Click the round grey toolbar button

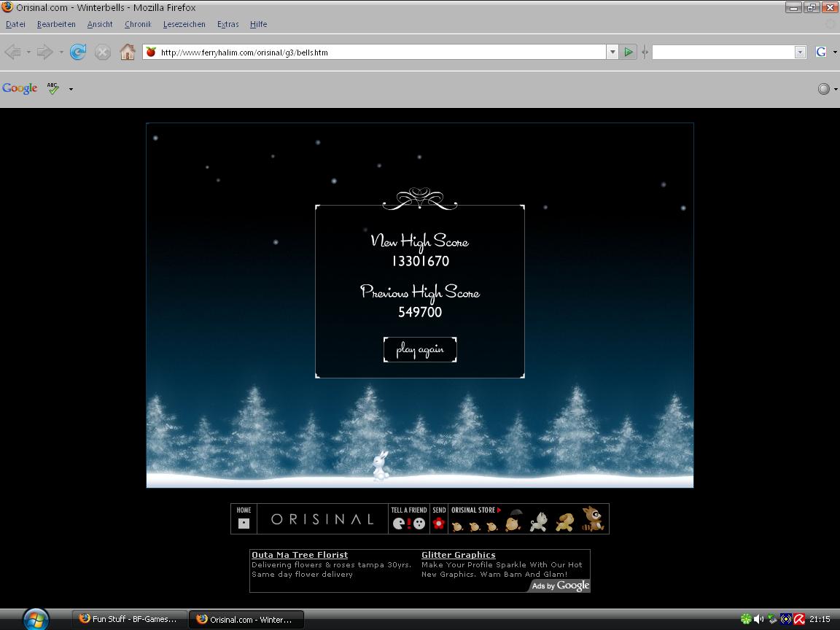click(824, 89)
